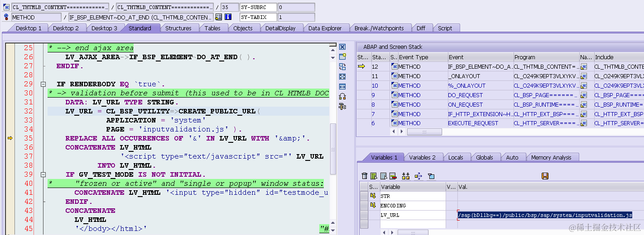
Task: Collapse the IF GV_TEST_MODE block on line 39
Action: [x=43, y=174]
